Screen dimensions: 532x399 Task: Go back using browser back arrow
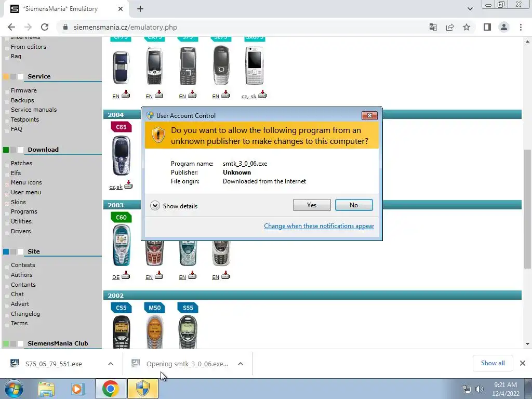point(11,27)
